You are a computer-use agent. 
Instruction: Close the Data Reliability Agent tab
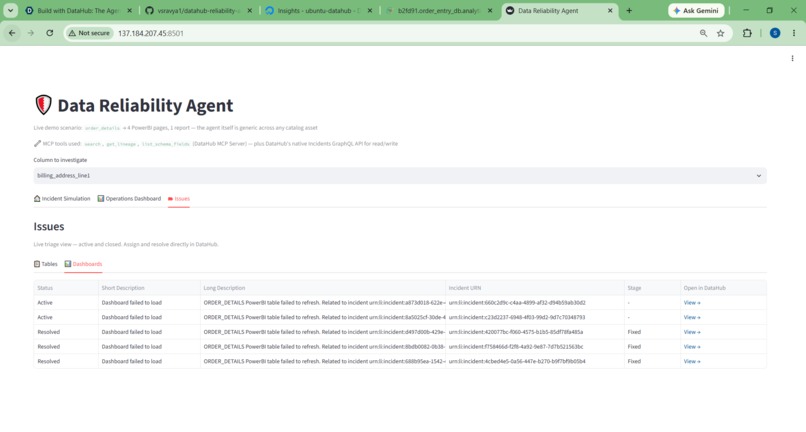tap(610, 10)
